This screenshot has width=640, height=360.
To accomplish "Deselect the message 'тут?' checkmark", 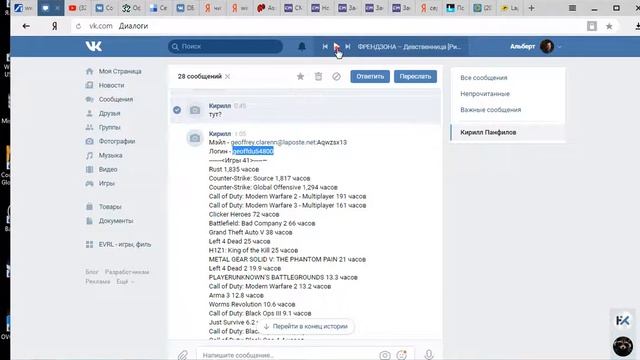I will pyautogui.click(x=177, y=110).
